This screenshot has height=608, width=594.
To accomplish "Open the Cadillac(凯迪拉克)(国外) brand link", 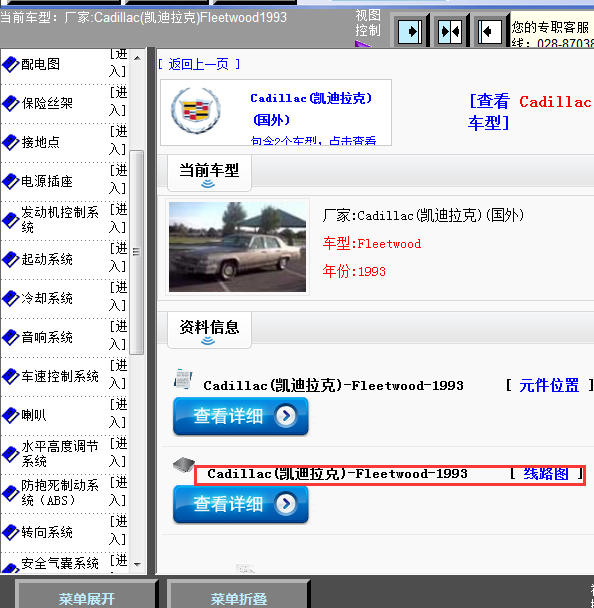I will [x=311, y=109].
